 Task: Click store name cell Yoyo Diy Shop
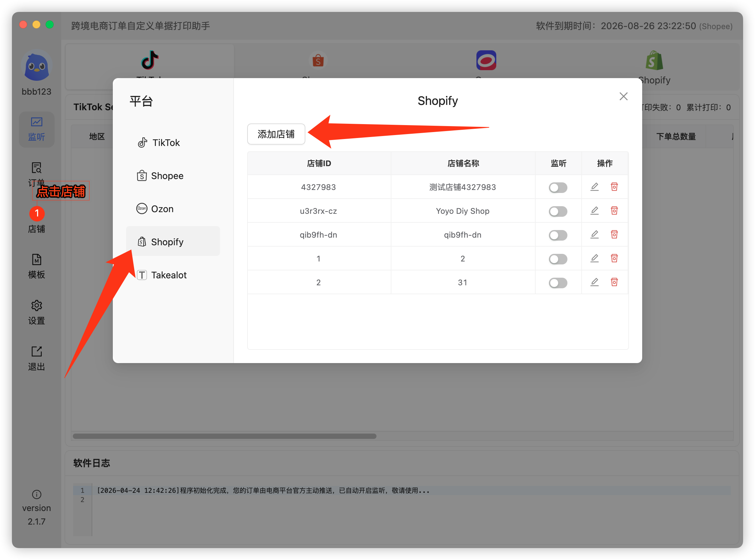463,211
